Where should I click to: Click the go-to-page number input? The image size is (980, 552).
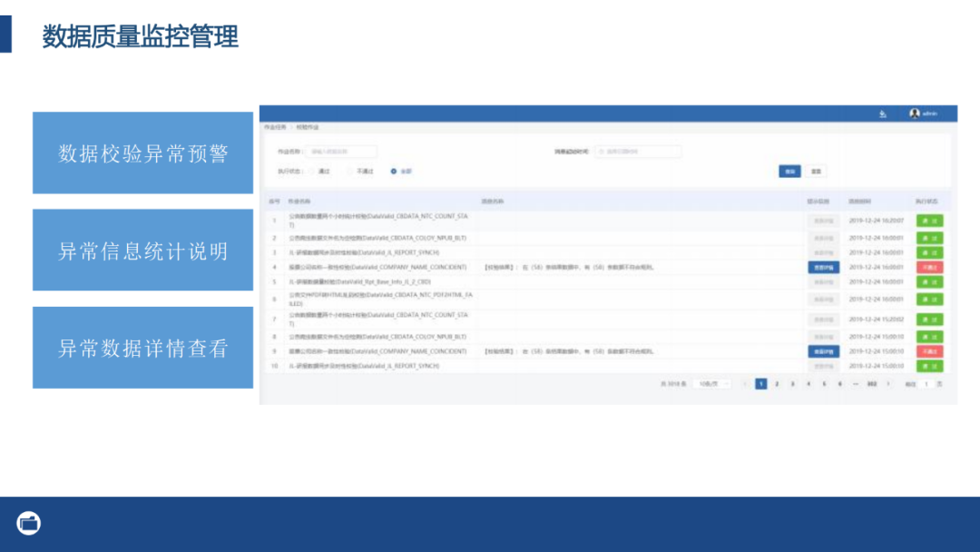pyautogui.click(x=926, y=384)
